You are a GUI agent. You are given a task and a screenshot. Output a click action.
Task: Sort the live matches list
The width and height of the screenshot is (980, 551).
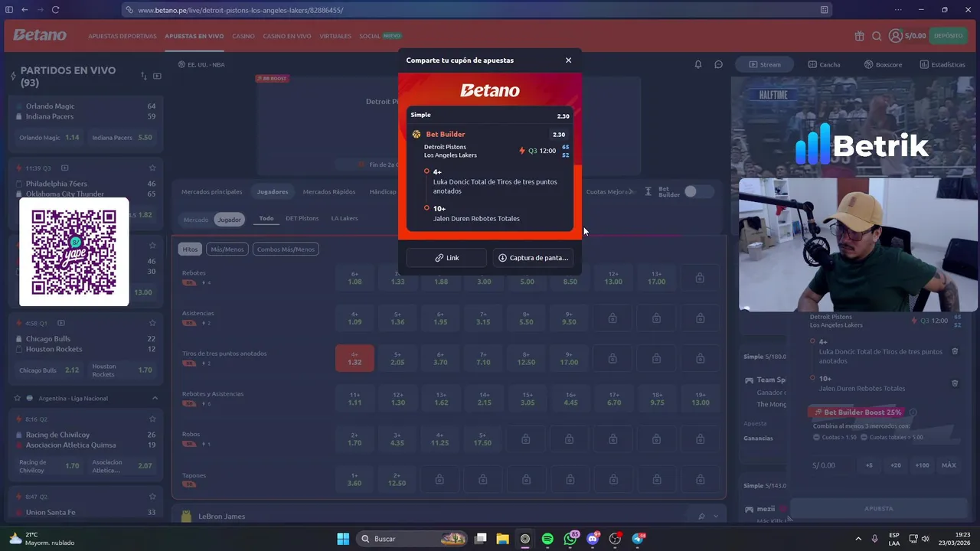pyautogui.click(x=143, y=76)
